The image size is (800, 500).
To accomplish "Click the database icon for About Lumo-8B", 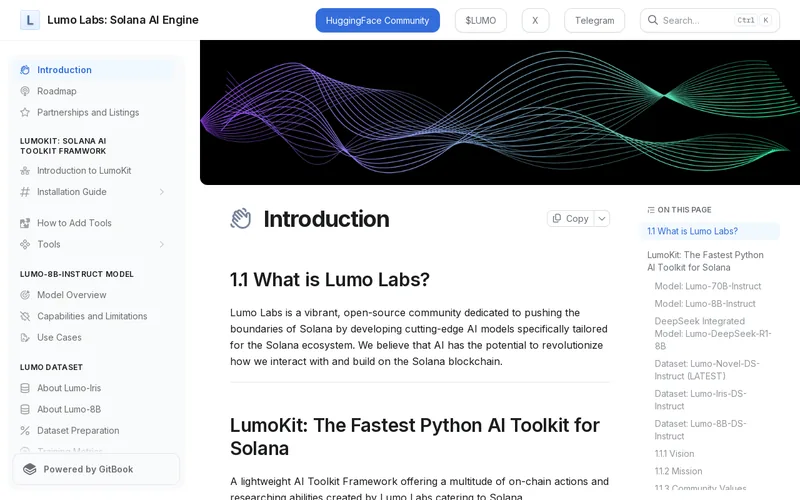I will (24, 410).
